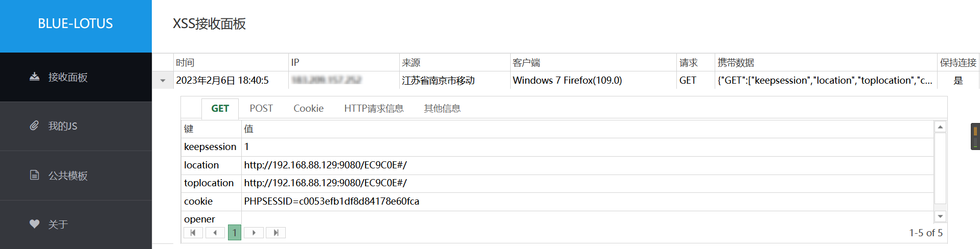Go to next page arrow icon
The width and height of the screenshot is (980, 249).
(x=254, y=233)
